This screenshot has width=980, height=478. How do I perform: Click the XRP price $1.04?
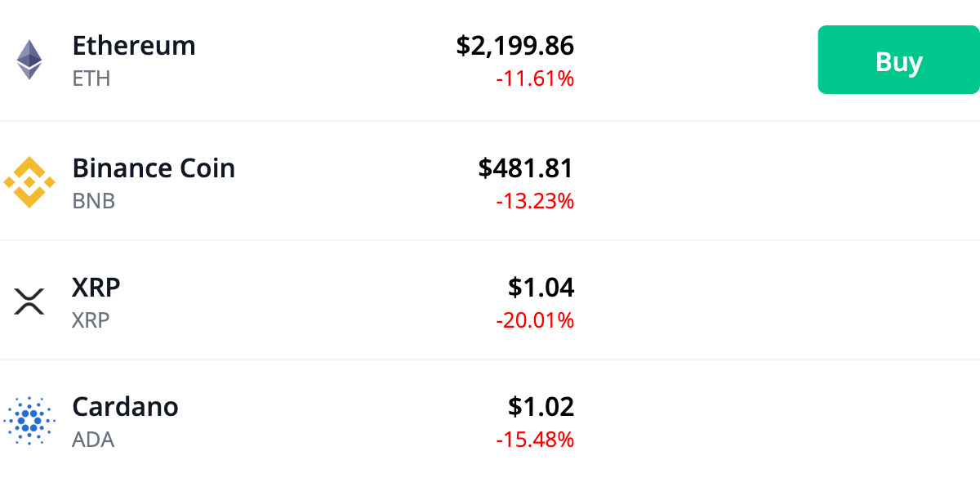pos(542,288)
